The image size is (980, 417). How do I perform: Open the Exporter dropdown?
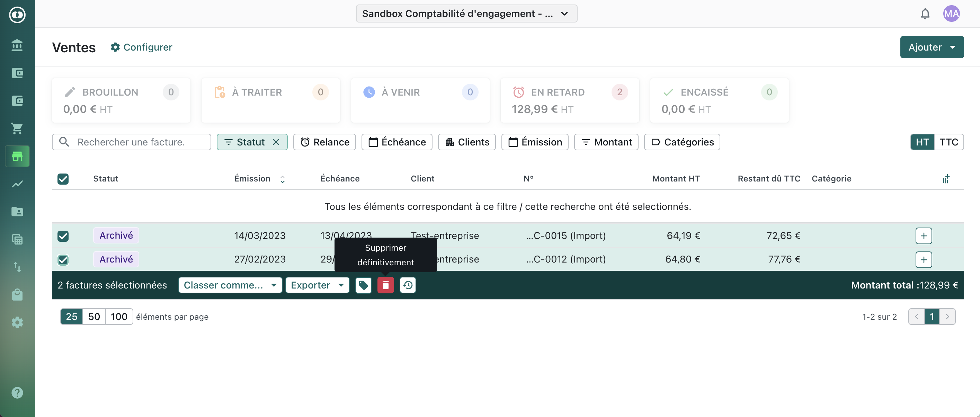tap(317, 285)
